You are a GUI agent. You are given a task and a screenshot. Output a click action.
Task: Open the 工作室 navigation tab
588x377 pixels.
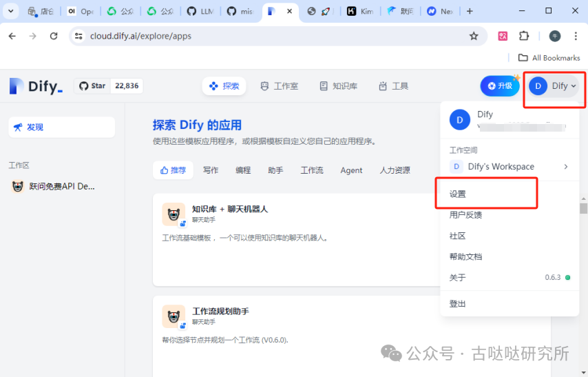point(280,86)
